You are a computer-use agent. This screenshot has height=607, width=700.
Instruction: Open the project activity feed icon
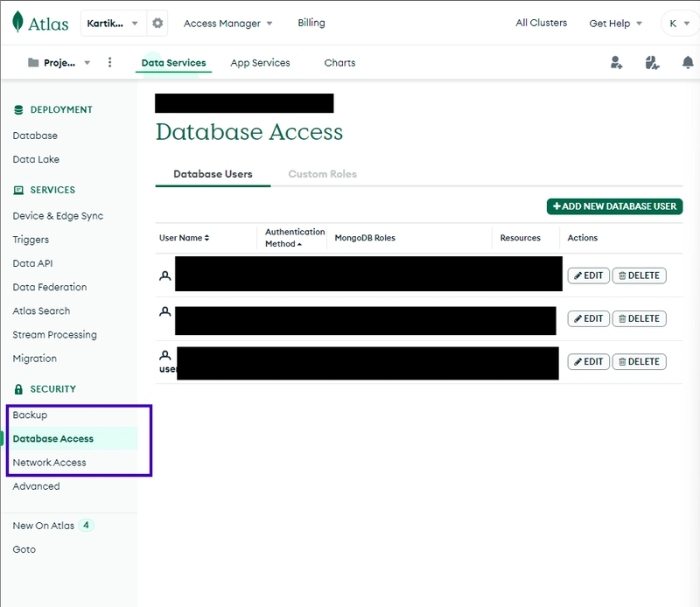(652, 62)
